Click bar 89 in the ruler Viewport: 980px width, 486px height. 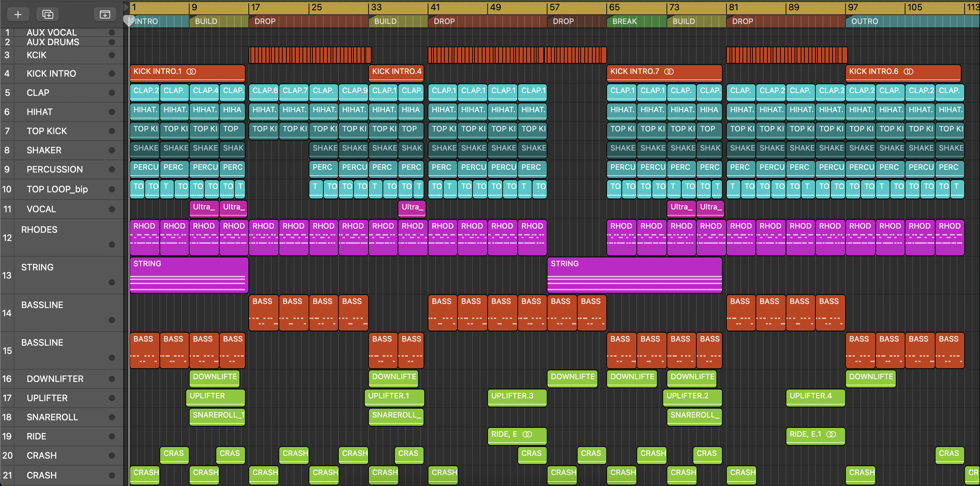click(x=794, y=7)
